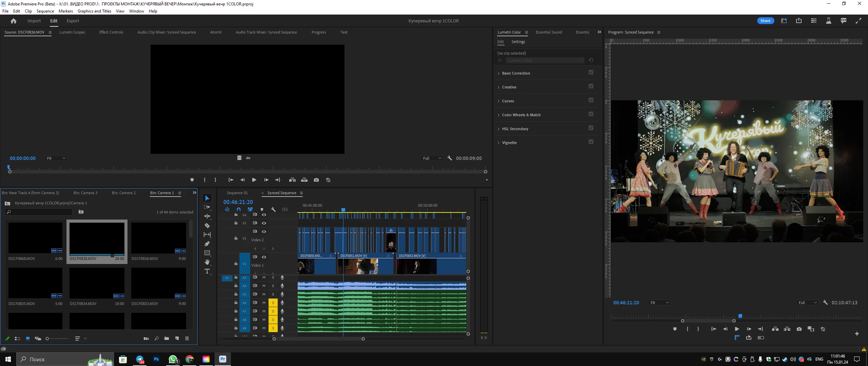Select DSCF0836.MOV thumbnail in bin
868x366 pixels.
click(x=158, y=238)
